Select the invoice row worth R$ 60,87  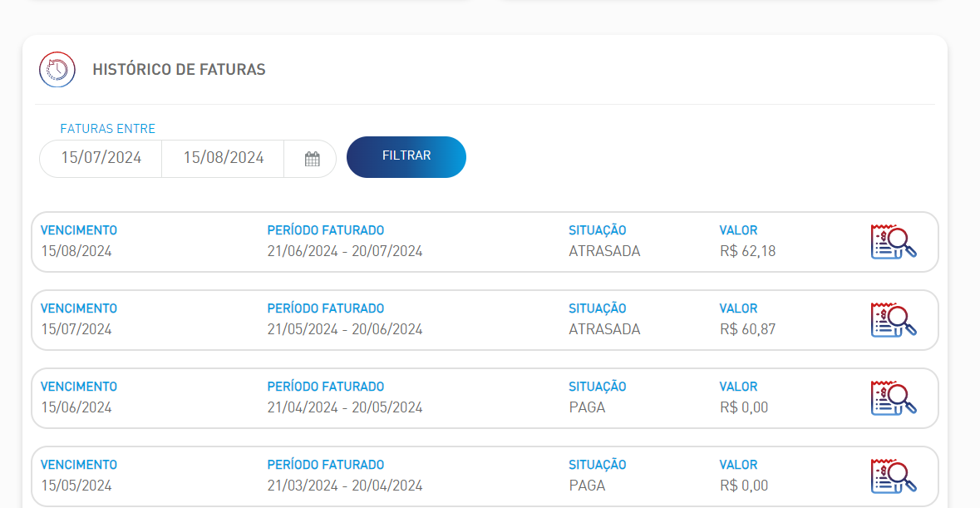pyautogui.click(x=485, y=320)
